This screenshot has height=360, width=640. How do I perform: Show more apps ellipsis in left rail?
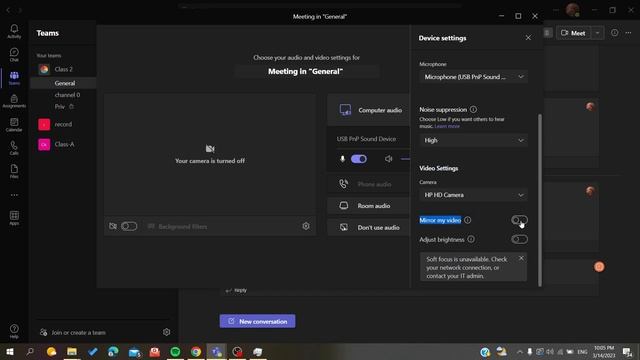(14, 195)
